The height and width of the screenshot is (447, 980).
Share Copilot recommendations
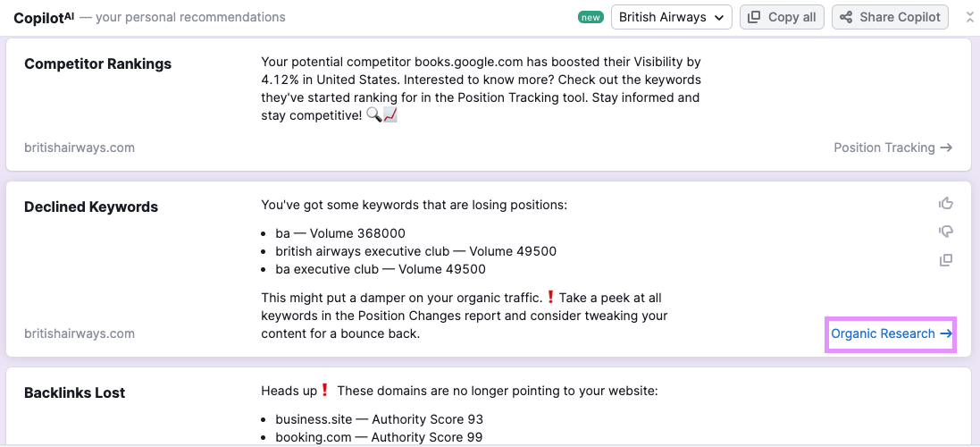pos(890,17)
